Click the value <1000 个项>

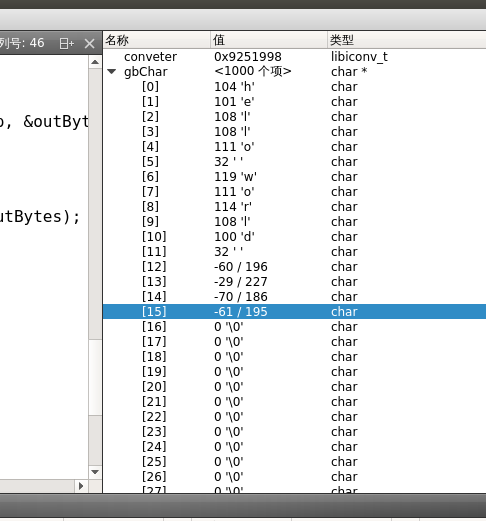(x=253, y=71)
